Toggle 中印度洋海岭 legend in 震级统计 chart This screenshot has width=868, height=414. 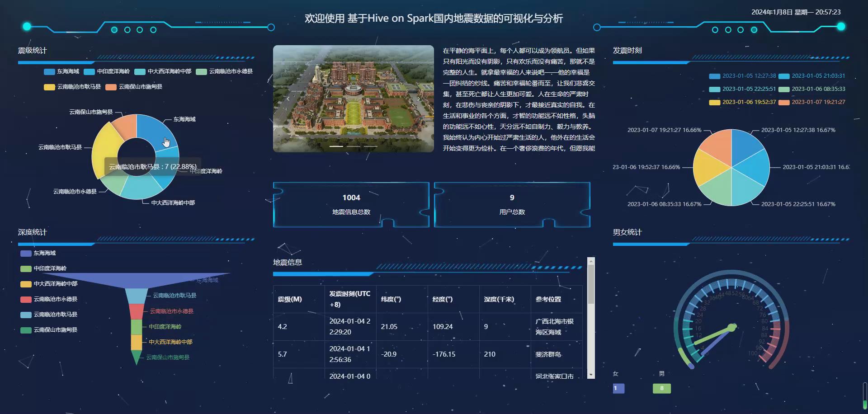coord(107,71)
